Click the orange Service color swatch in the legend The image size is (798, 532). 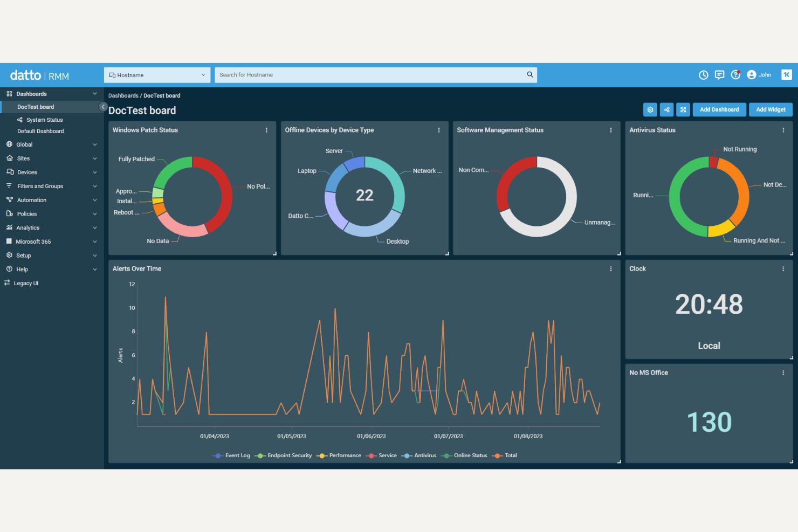[x=370, y=455]
